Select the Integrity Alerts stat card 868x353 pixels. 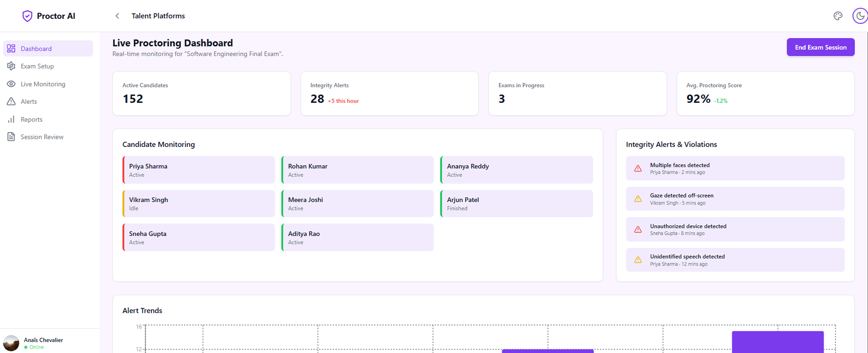point(389,93)
